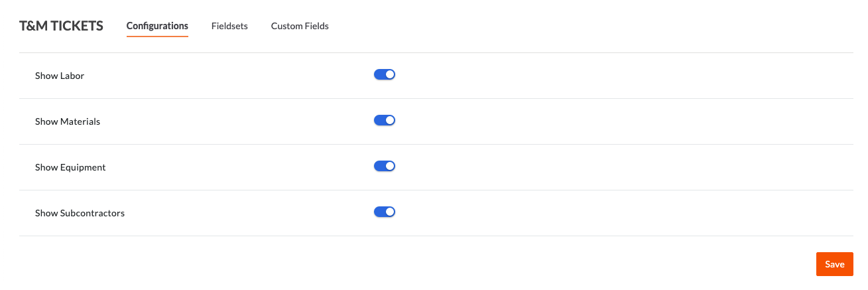
Task: Click the Show Labor label text
Action: click(60, 76)
